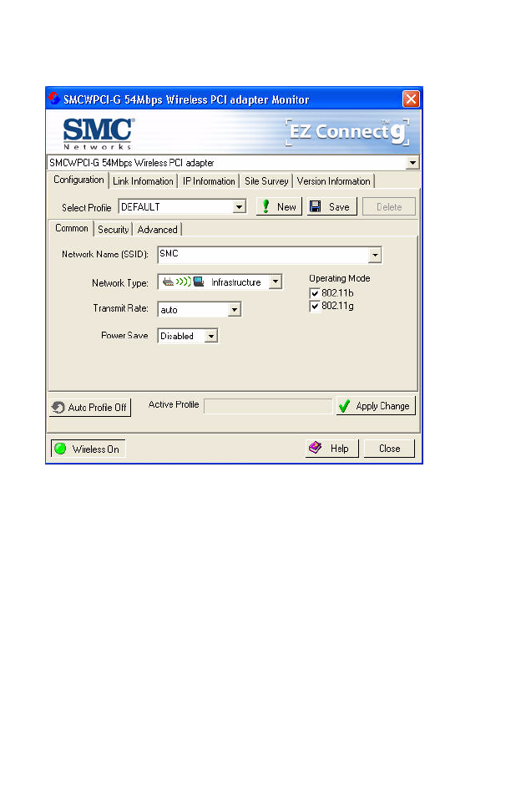This screenshot has height=812, width=526.
Task: Click the Help button
Action: [x=331, y=449]
